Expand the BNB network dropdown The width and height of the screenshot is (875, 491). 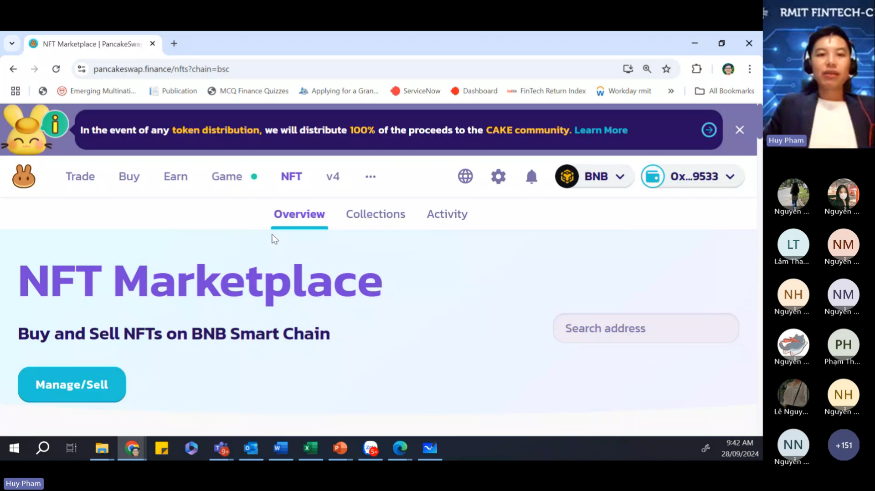(x=594, y=176)
